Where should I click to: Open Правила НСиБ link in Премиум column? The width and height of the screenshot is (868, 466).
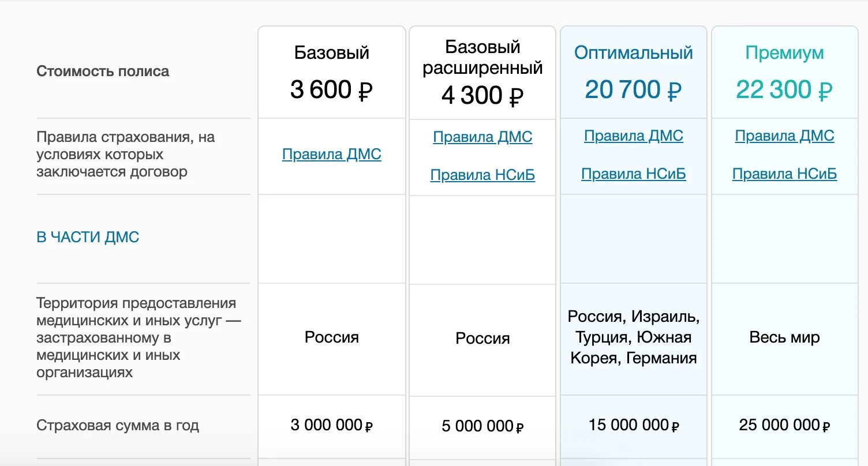pyautogui.click(x=784, y=174)
